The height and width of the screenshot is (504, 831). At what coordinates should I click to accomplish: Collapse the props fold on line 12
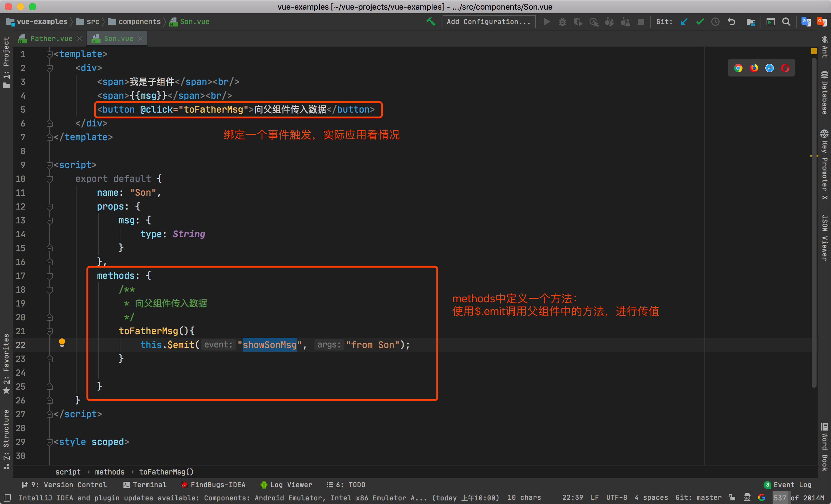tap(50, 207)
